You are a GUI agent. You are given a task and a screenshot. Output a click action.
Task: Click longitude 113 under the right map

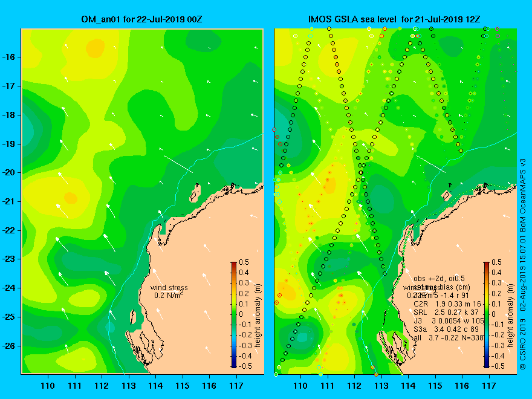[x=381, y=386]
